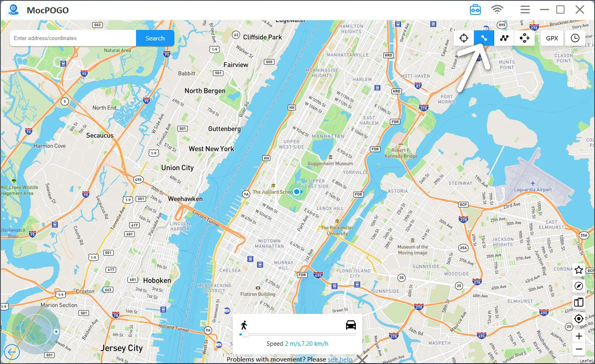Image resolution: width=595 pixels, height=364 pixels.
Task: Zoom in with the plus button
Action: click(x=579, y=336)
